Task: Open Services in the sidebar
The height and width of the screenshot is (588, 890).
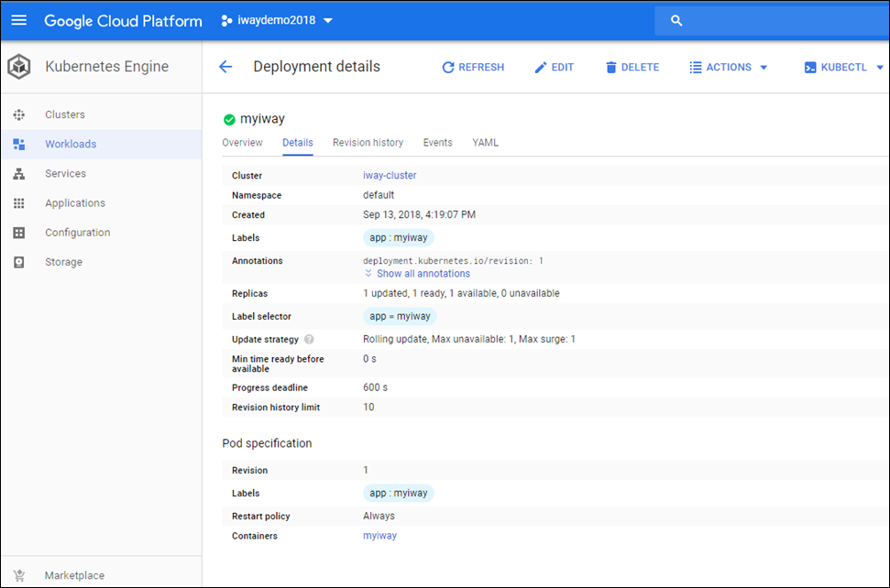Action: click(65, 173)
